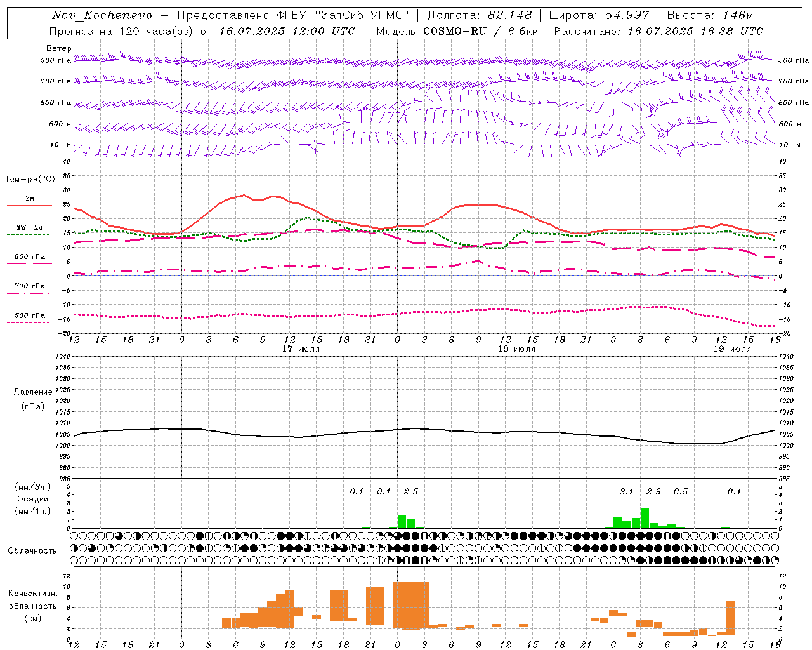Select the Прогноз на 120 часа(ов) text
This screenshot has width=812, height=650.
122,31
